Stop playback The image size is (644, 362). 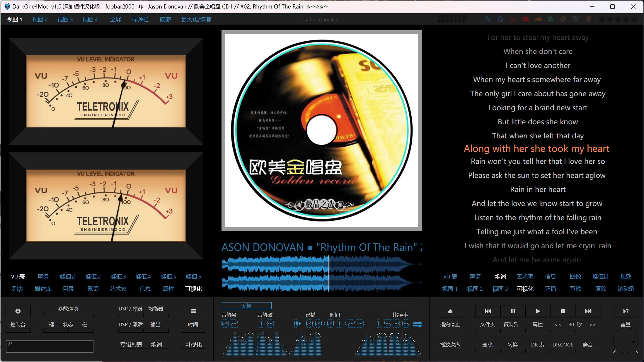click(x=563, y=311)
